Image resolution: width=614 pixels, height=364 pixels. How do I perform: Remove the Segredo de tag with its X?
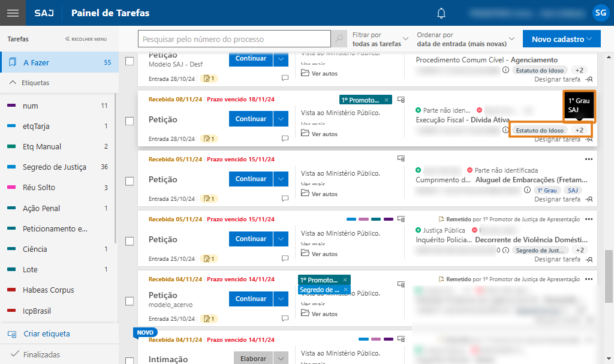click(345, 290)
